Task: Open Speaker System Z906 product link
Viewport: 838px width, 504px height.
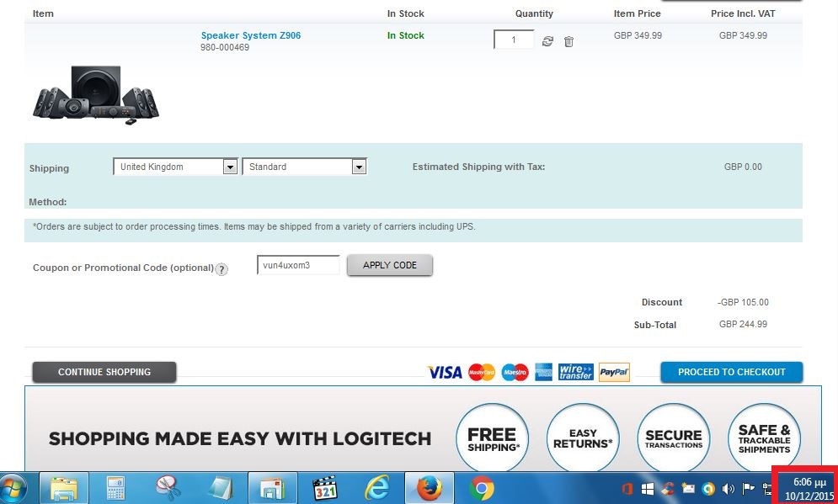Action: pos(251,35)
